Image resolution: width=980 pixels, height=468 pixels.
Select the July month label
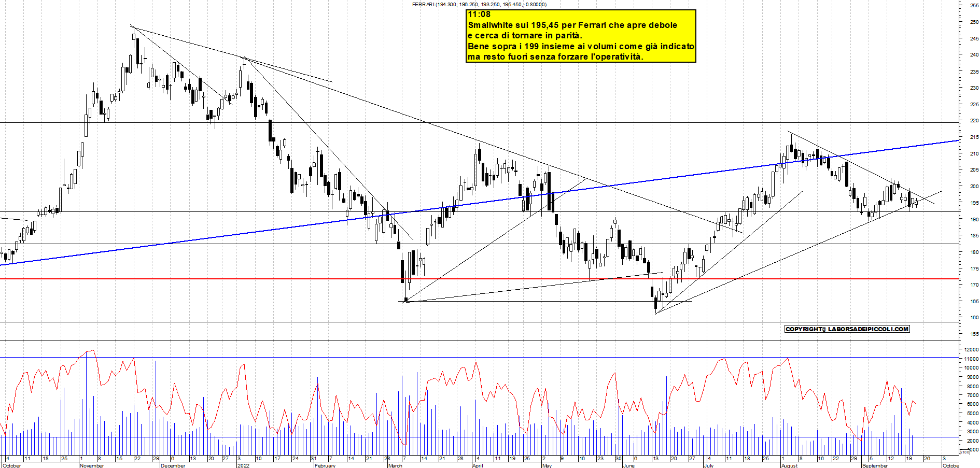pos(709,465)
